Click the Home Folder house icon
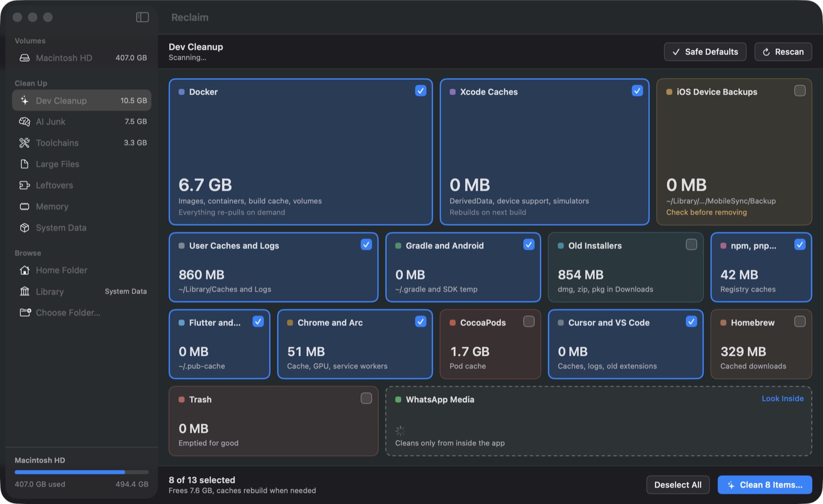This screenshot has height=504, width=823. pyautogui.click(x=25, y=270)
